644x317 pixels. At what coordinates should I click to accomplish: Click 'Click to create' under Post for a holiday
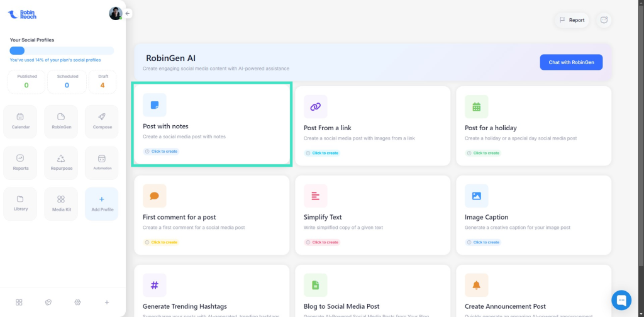(x=483, y=153)
